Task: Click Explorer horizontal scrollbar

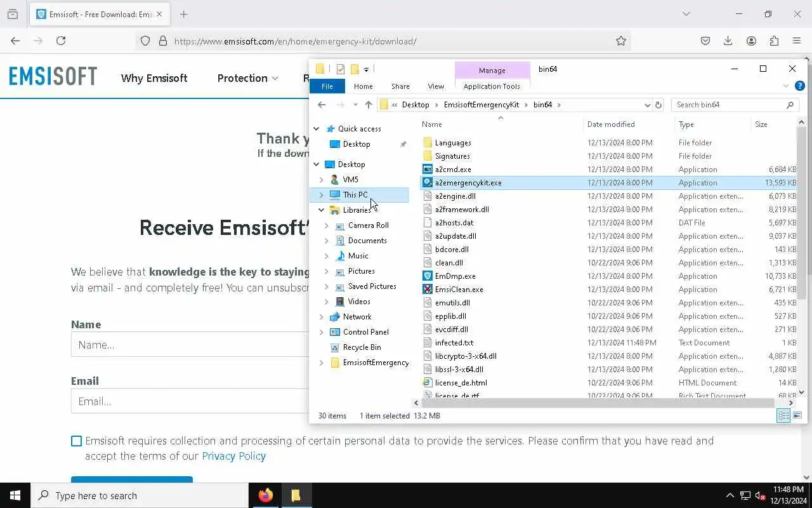Action: point(598,403)
